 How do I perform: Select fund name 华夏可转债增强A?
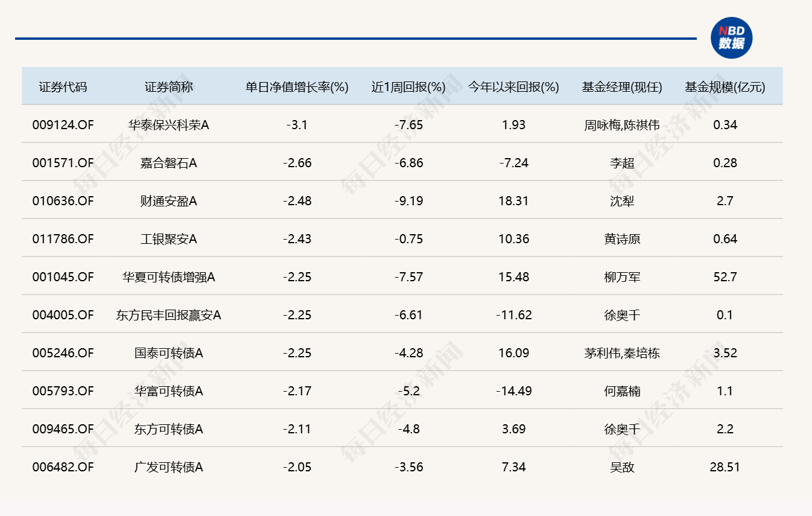pyautogui.click(x=169, y=277)
